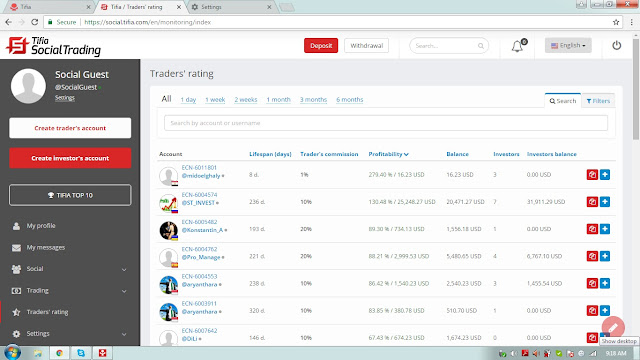This screenshot has width=640, height=360.
Task: Click blue plus icon for ECN-6003911 row
Action: tap(605, 311)
